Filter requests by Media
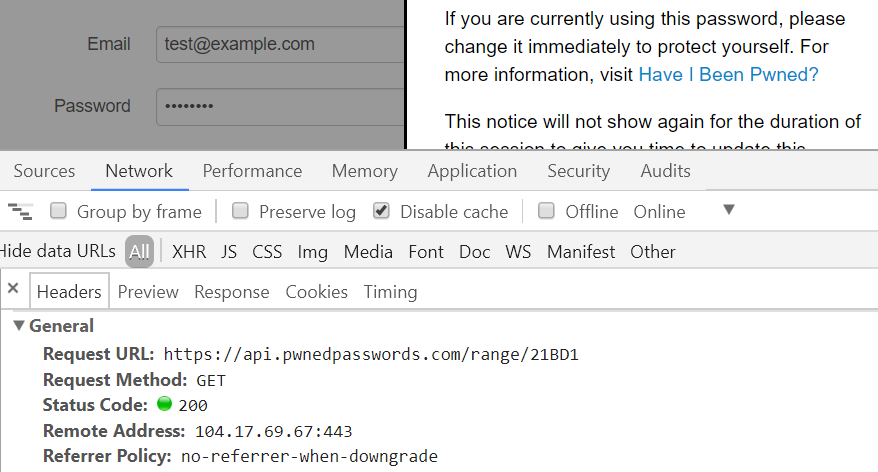The image size is (878, 472). click(x=368, y=252)
